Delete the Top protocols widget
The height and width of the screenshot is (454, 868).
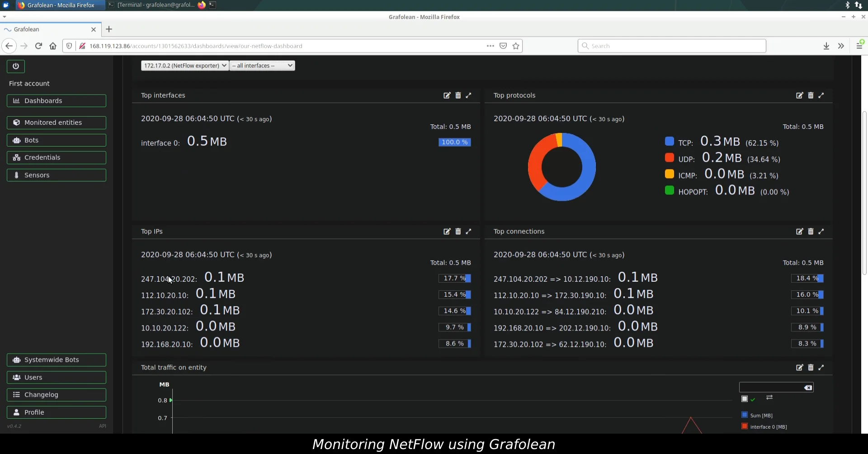(x=811, y=95)
